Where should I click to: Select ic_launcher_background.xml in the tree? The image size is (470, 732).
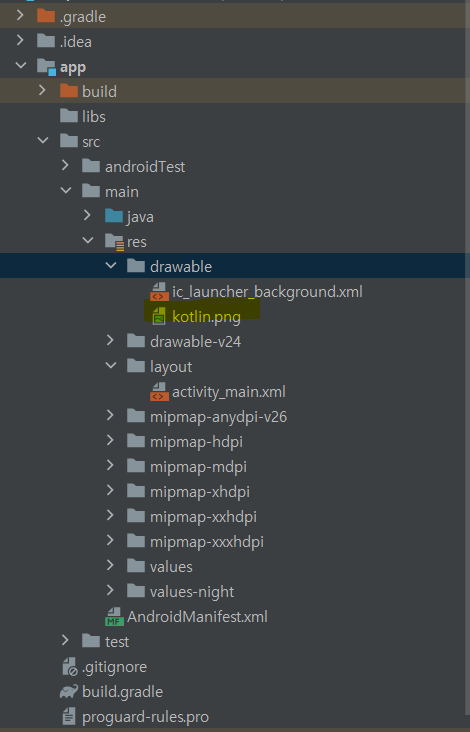[267, 292]
